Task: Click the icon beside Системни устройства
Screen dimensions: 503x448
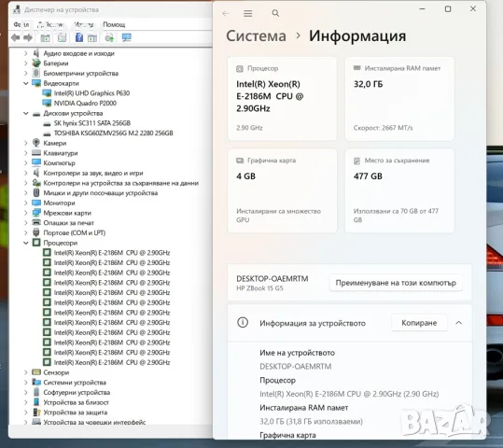Action: point(36,383)
